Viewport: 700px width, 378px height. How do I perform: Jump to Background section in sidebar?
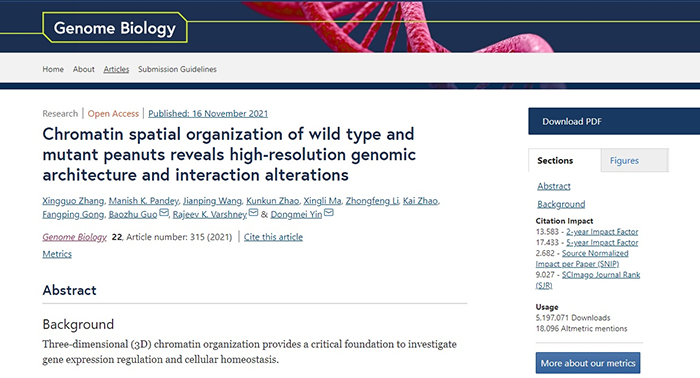[x=561, y=204]
